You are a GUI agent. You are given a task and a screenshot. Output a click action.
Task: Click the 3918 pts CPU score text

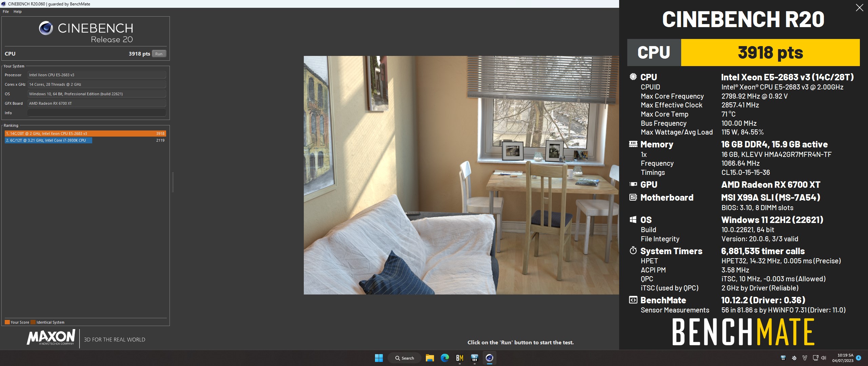click(139, 54)
